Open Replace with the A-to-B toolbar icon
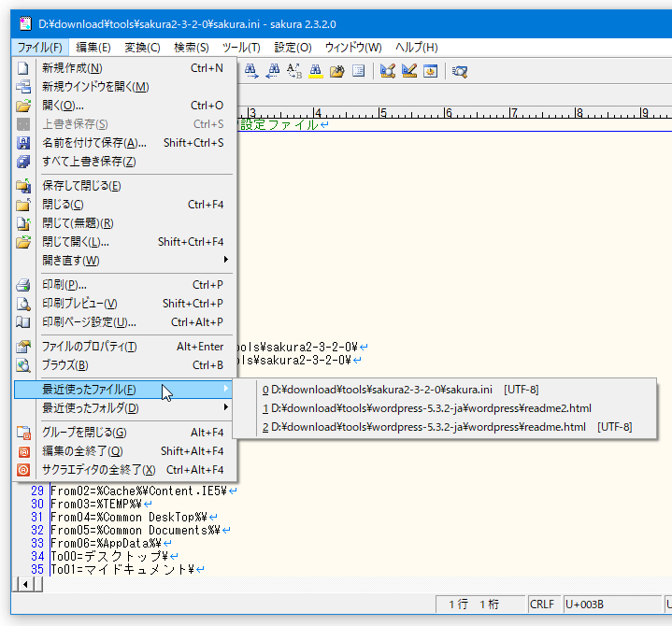The width and height of the screenshot is (672, 626). tap(294, 71)
